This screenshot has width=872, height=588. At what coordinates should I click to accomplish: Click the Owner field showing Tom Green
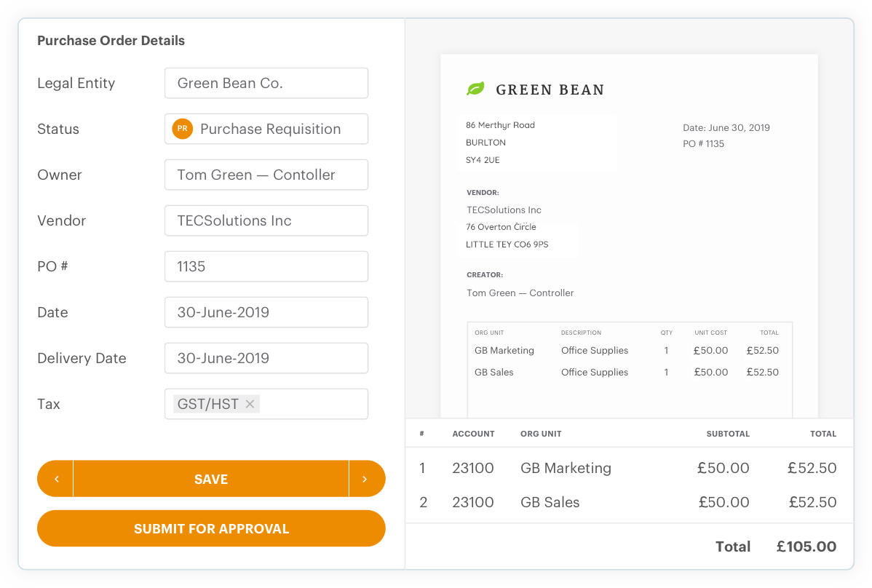[266, 175]
